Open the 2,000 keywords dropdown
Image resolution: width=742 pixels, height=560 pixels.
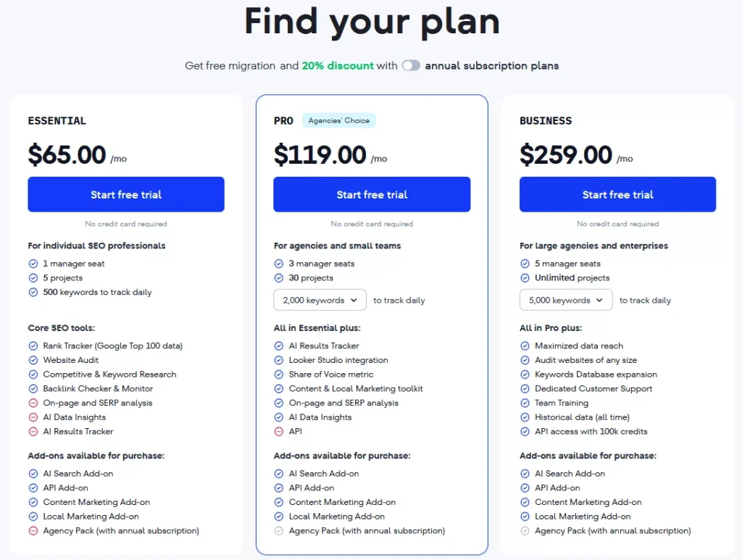[x=320, y=300]
